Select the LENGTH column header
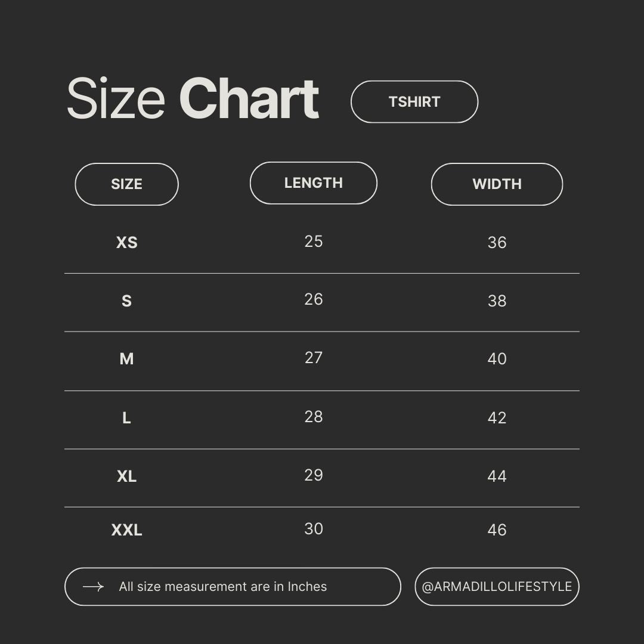 tap(314, 183)
